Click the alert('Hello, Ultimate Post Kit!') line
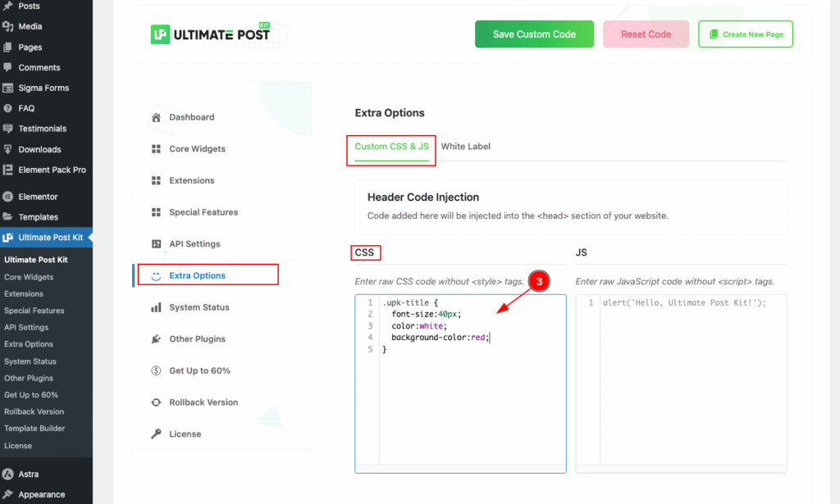 coord(684,303)
